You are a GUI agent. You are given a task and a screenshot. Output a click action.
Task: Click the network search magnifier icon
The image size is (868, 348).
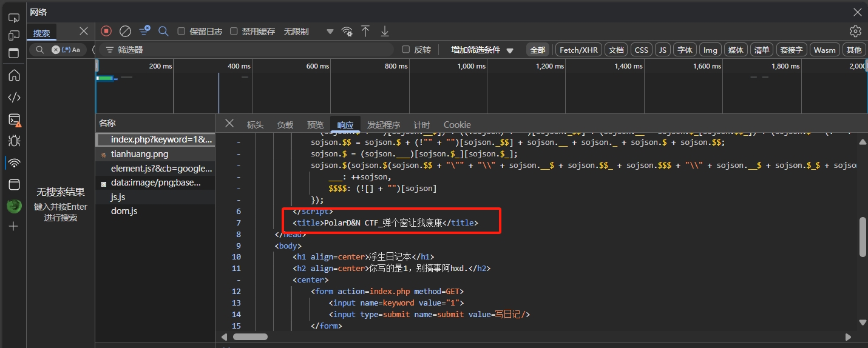coord(163,31)
